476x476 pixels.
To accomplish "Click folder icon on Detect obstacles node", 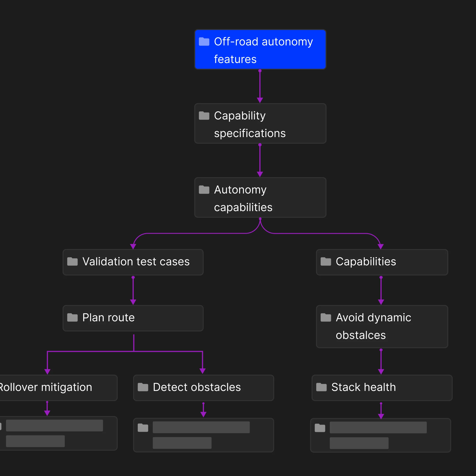I will click(x=143, y=387).
